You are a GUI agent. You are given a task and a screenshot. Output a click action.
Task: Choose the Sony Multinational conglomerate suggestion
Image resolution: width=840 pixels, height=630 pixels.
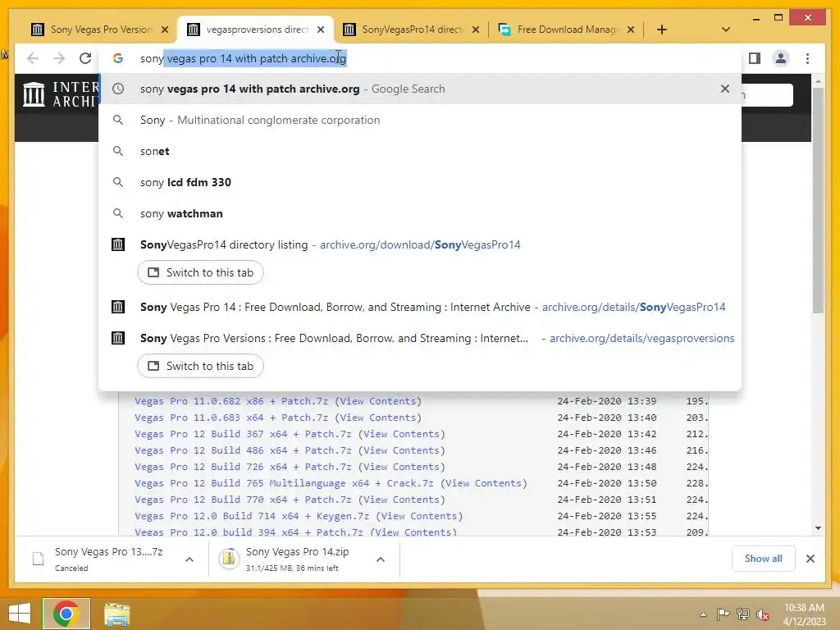pos(420,120)
